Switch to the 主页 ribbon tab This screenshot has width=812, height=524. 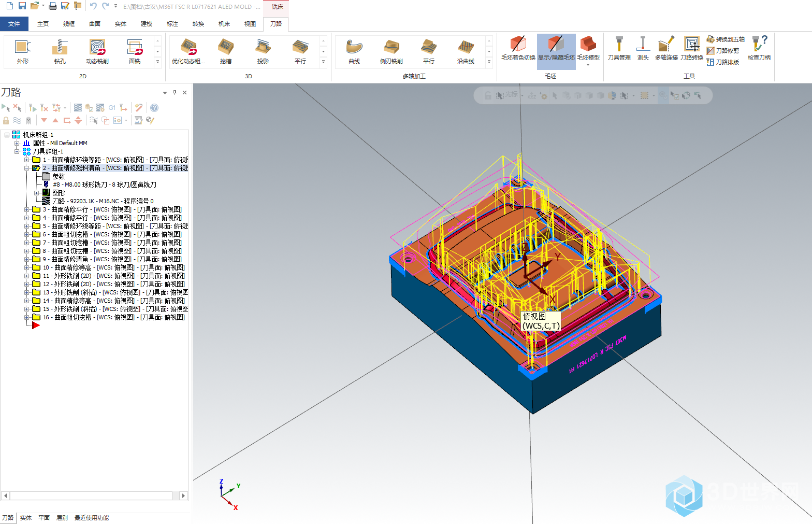[x=43, y=24]
